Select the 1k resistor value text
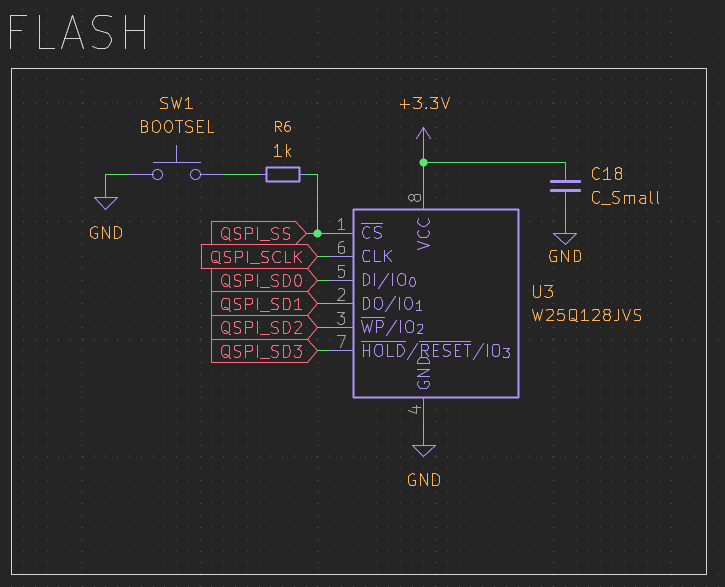The width and height of the screenshot is (725, 587). pos(283,150)
